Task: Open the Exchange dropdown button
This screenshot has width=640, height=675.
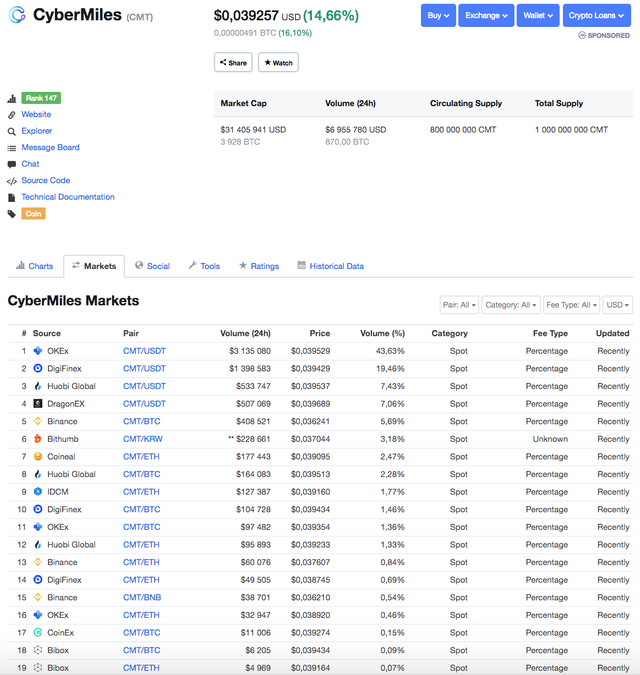Action: pos(486,15)
